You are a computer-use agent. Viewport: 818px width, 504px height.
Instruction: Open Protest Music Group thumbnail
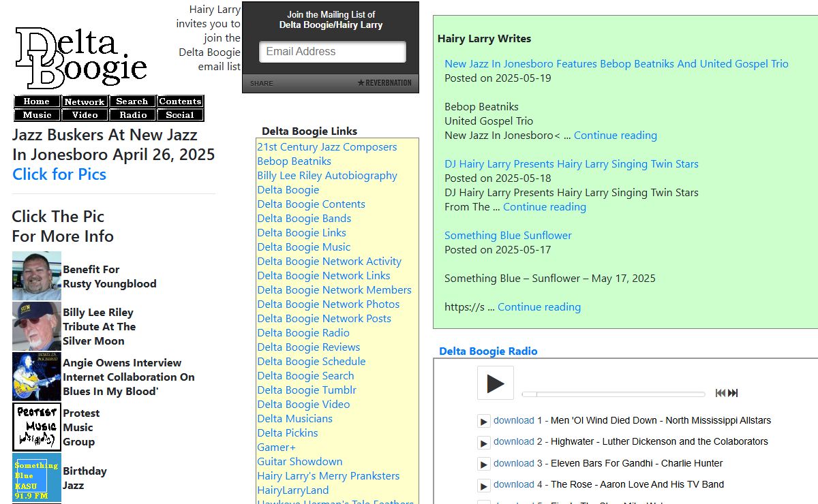pyautogui.click(x=37, y=427)
